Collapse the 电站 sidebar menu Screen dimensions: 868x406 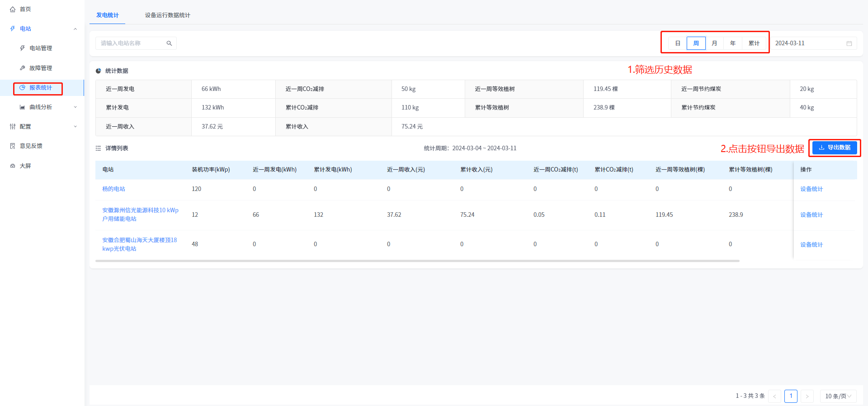click(75, 29)
